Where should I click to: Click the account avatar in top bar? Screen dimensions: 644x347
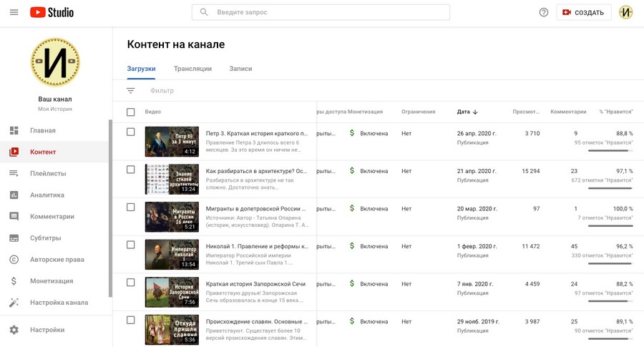625,12
